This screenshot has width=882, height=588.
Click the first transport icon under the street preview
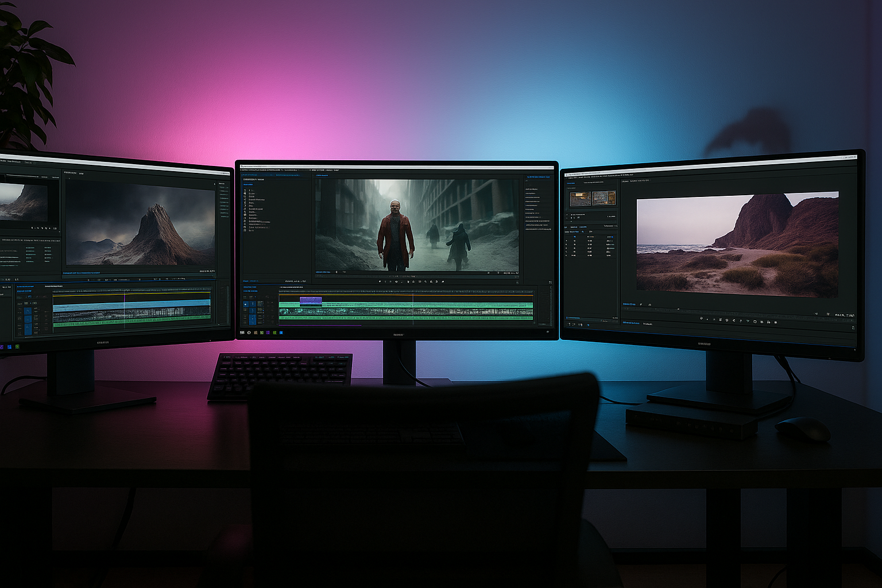tap(380, 281)
